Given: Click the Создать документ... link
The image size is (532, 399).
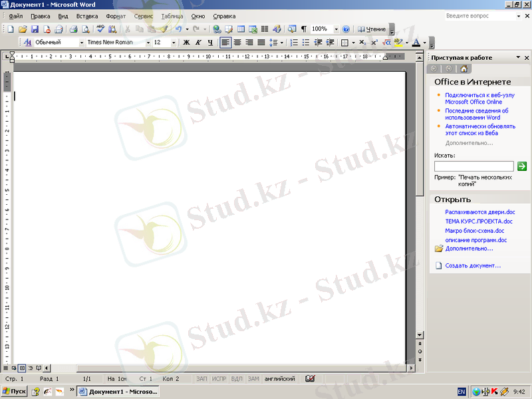Looking at the screenshot, I should [473, 266].
